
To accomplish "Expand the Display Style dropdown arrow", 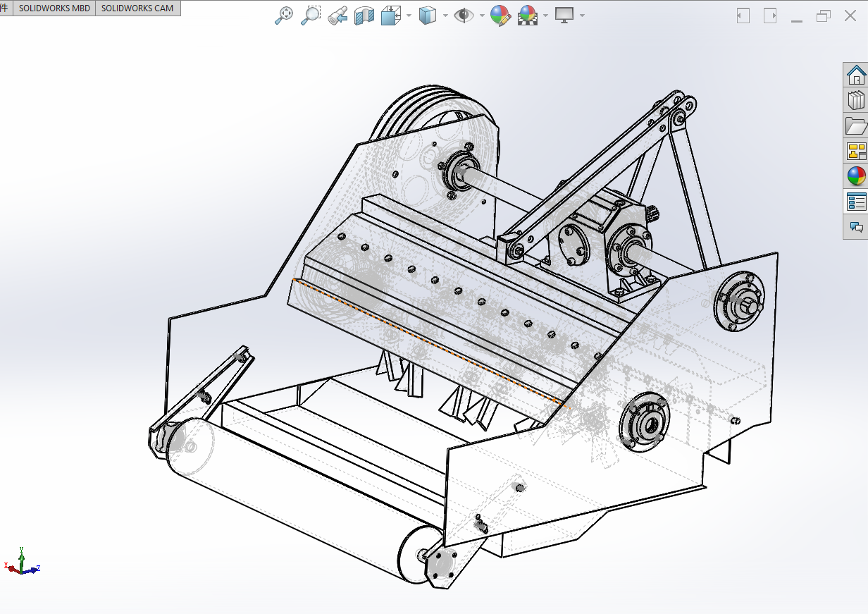I will (x=446, y=16).
